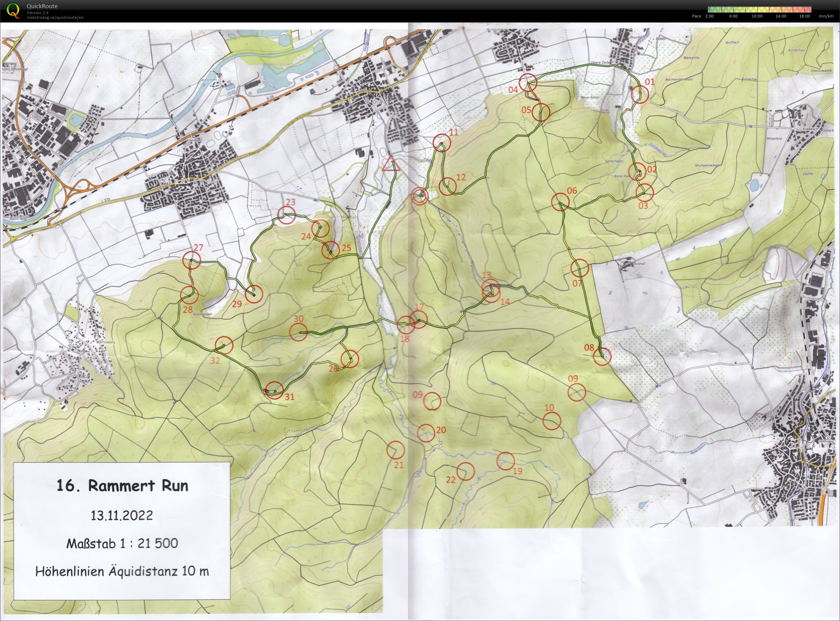This screenshot has width=840, height=621.
Task: Click the red start triangle marker
Action: 391,165
